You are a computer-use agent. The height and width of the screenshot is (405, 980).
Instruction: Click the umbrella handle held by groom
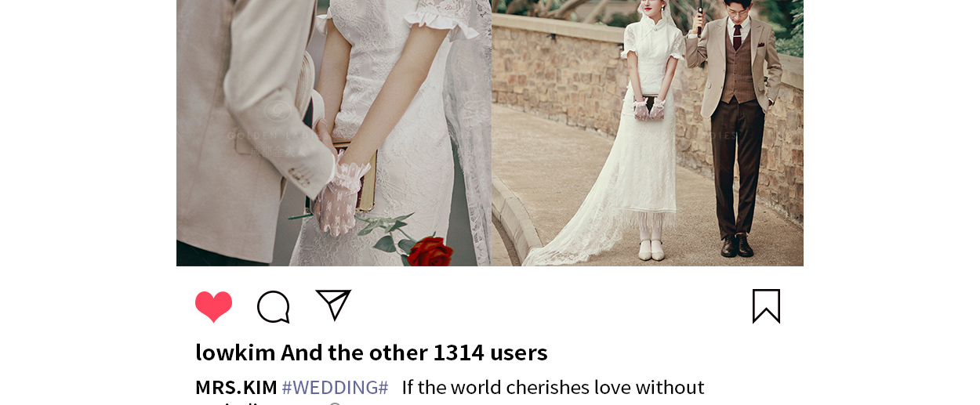[700, 20]
